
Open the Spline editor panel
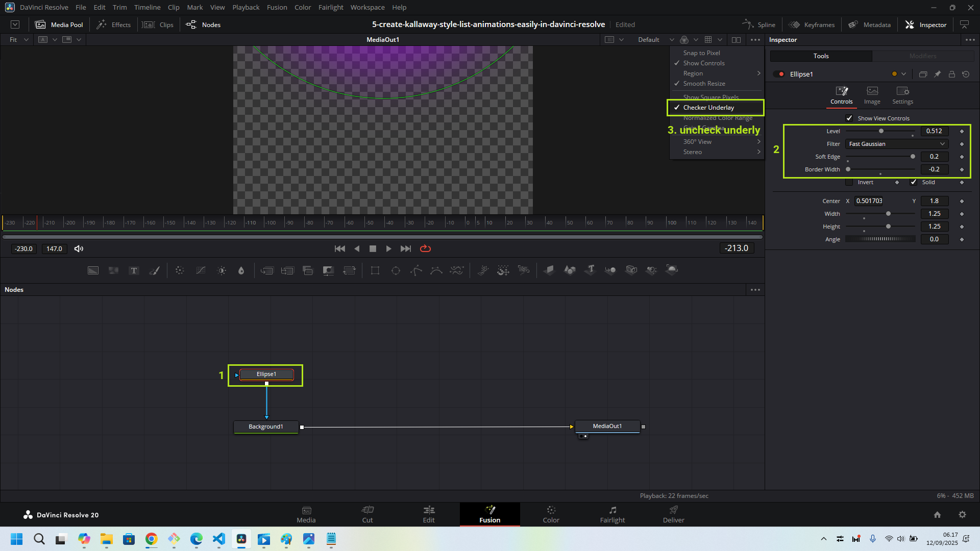click(x=759, y=24)
